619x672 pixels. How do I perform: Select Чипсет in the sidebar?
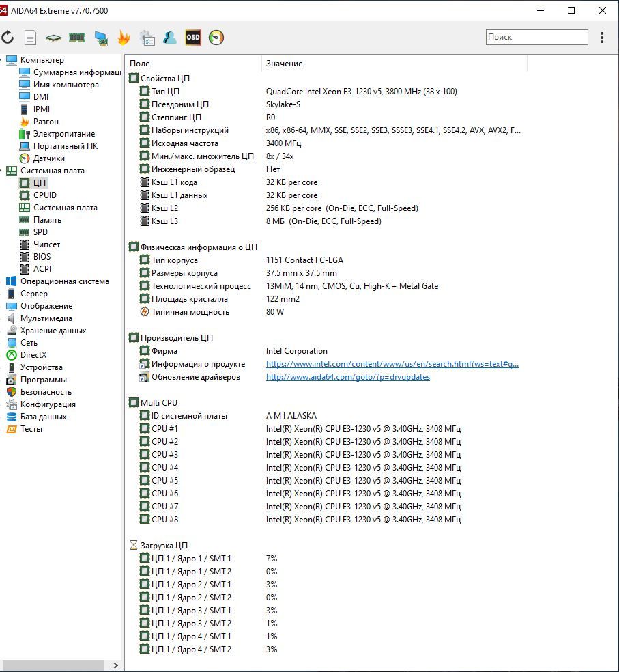click(x=46, y=244)
